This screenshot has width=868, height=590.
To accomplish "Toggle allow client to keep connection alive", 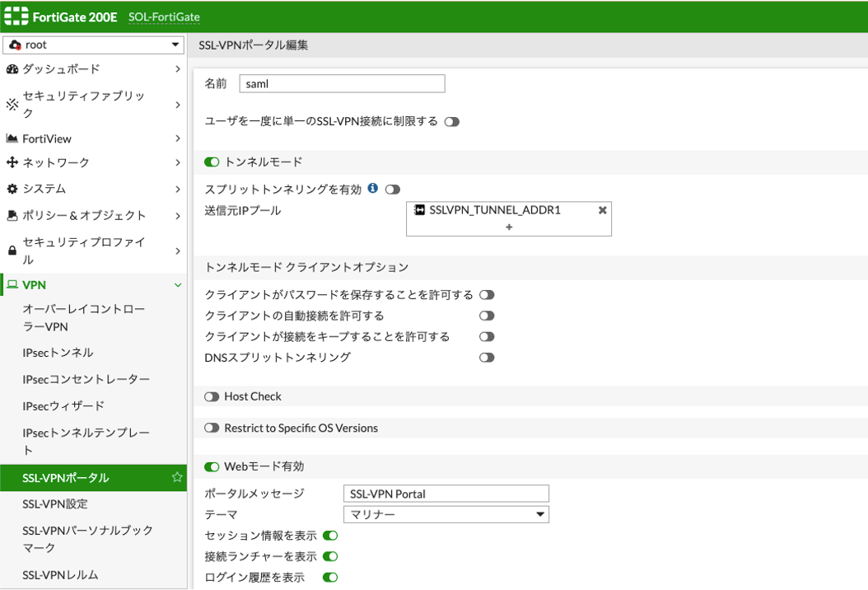I will [x=487, y=337].
